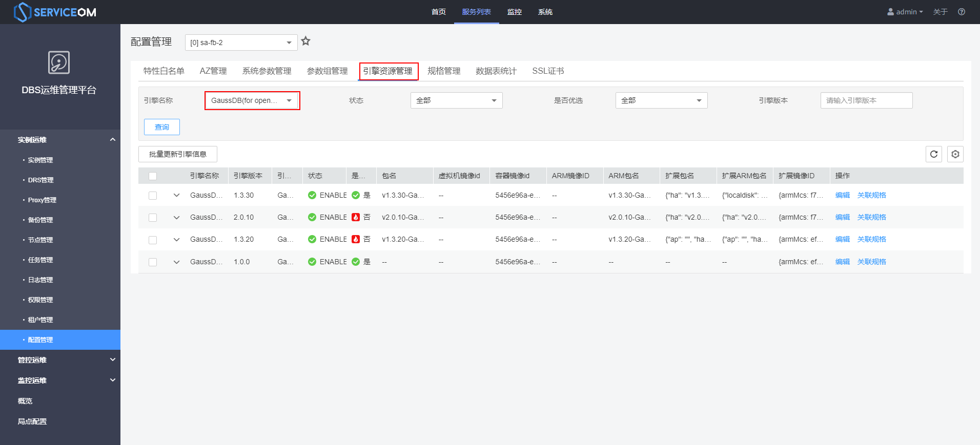Go to 首页 in top navigation

(439, 12)
